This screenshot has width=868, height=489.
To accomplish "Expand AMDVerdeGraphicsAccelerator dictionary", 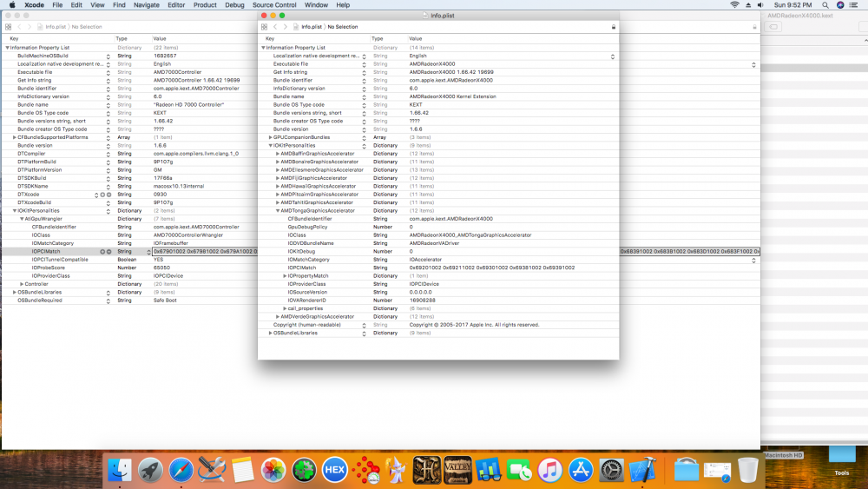I will (278, 317).
